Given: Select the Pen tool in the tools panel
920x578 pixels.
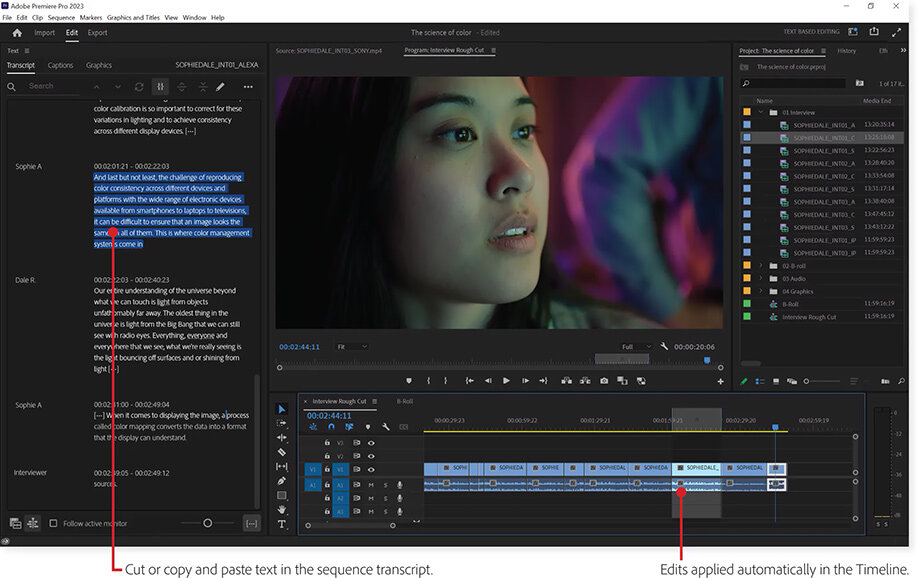Looking at the screenshot, I should coord(282,481).
